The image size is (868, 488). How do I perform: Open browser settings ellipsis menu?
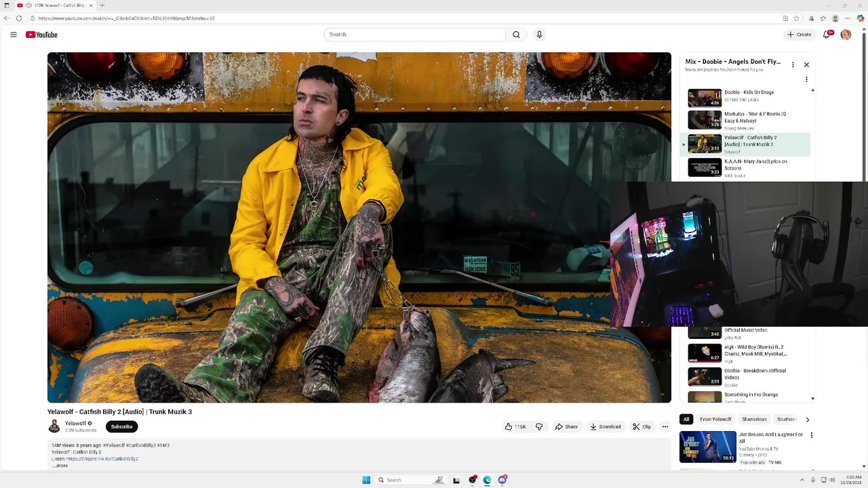point(848,18)
